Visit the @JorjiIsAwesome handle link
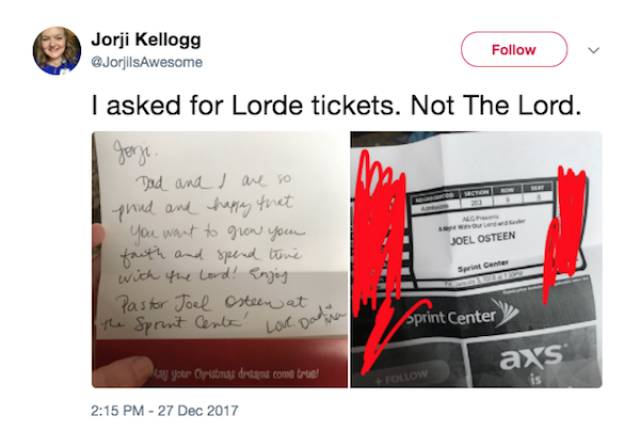The height and width of the screenshot is (431, 640). [147, 62]
